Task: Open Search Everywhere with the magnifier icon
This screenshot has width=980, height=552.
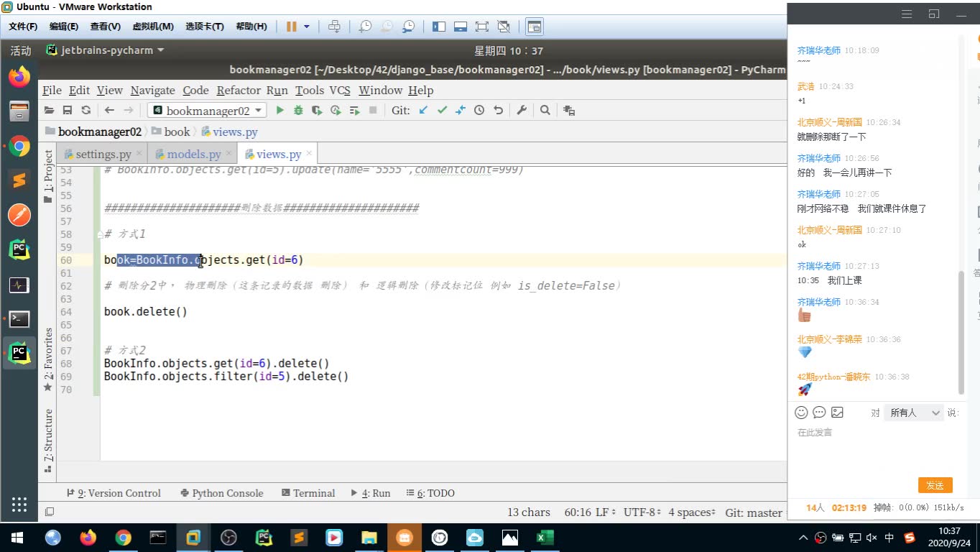Action: click(x=545, y=110)
